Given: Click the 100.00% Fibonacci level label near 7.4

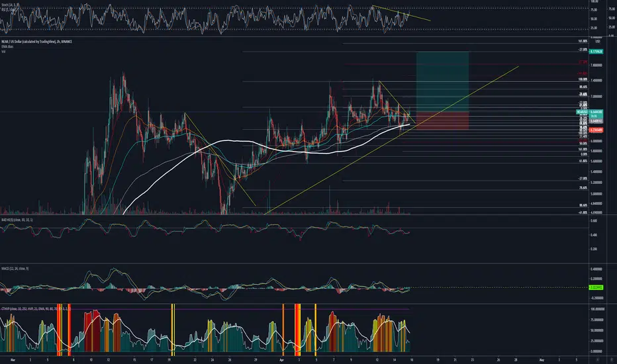Looking at the screenshot, I should coord(583,79).
